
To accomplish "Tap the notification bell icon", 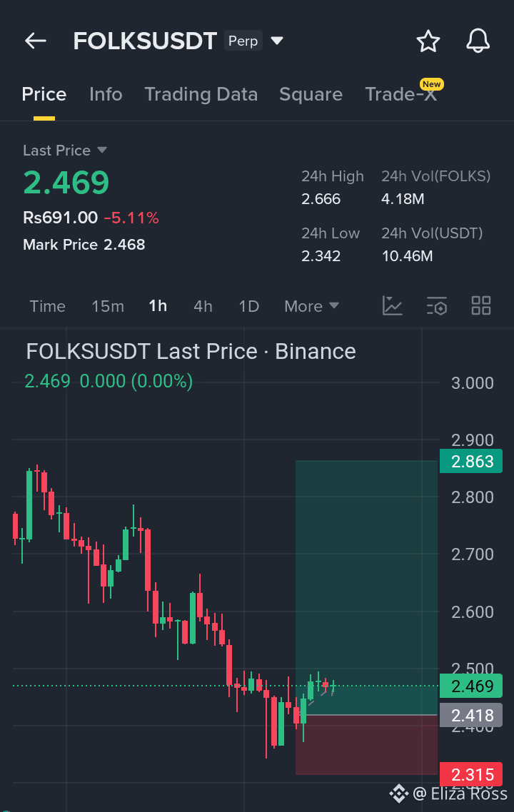I will pos(478,41).
